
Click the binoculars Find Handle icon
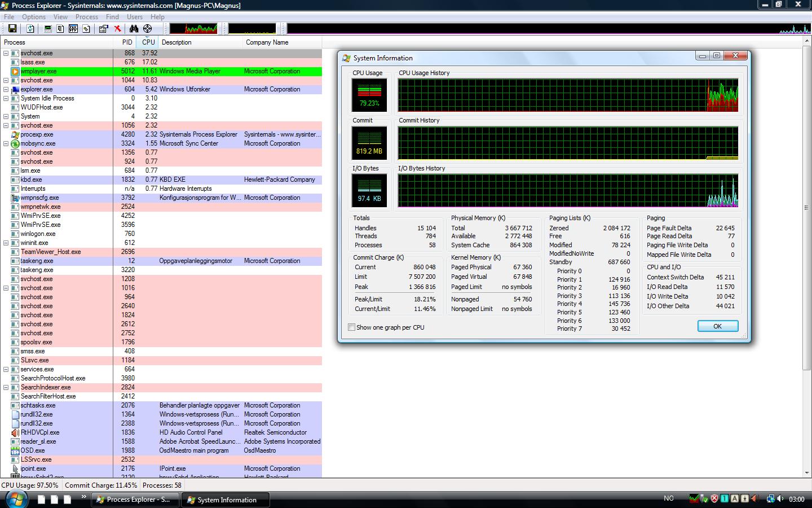[x=134, y=28]
